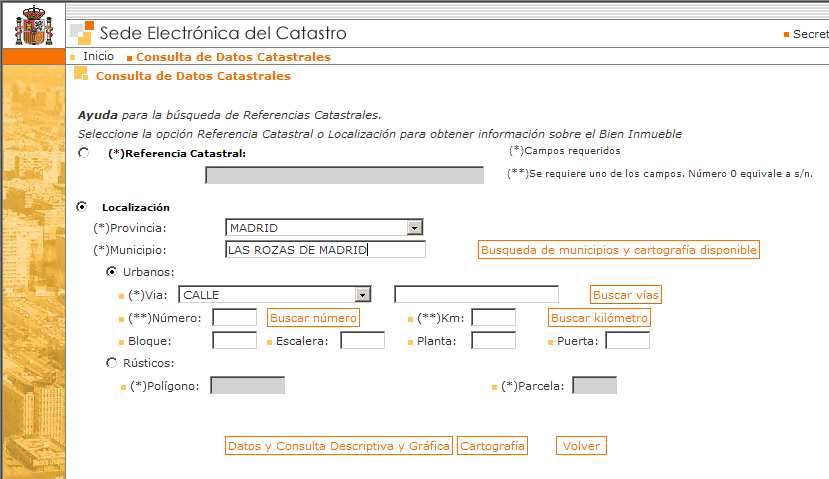Click the Municipio field with LAS ROZAS DE MADRID

pyautogui.click(x=325, y=250)
